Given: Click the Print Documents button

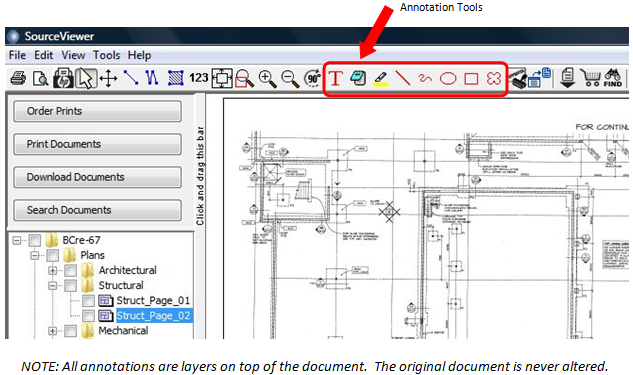Looking at the screenshot, I should click(x=97, y=144).
